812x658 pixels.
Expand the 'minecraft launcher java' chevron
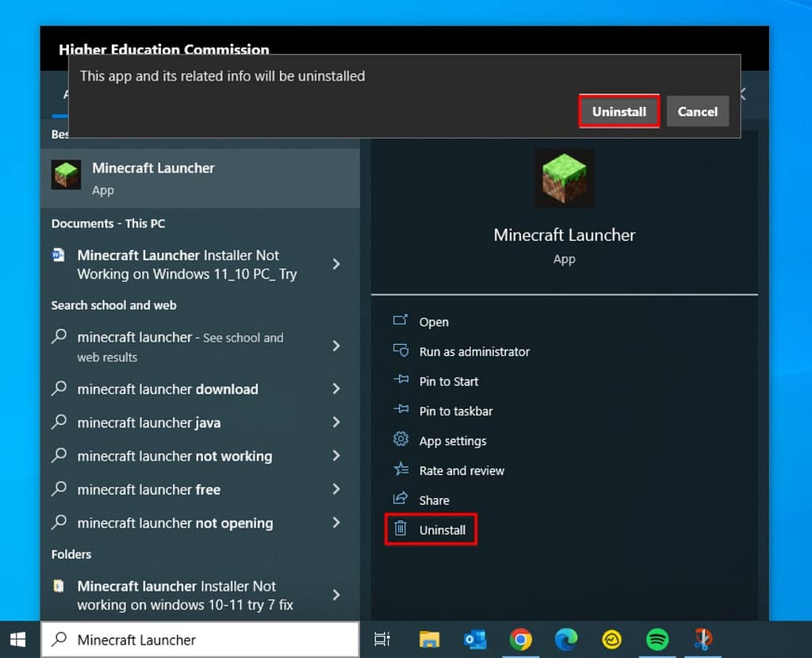tap(336, 423)
